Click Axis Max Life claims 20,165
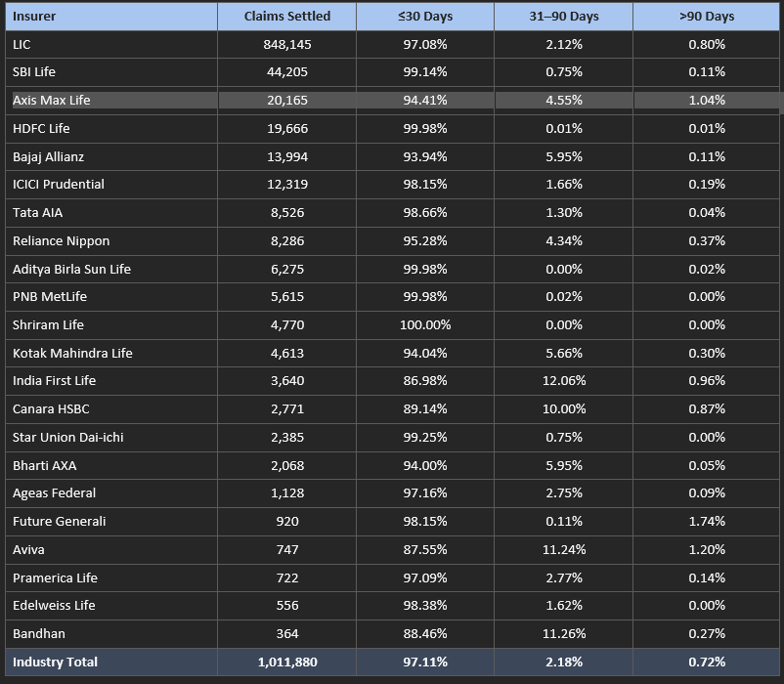This screenshot has height=684, width=784. point(287,100)
